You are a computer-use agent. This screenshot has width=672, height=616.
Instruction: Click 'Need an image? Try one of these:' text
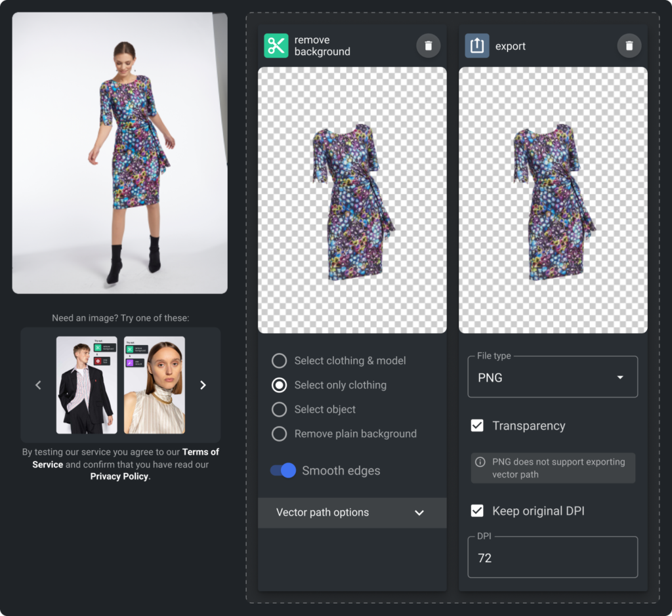121,318
